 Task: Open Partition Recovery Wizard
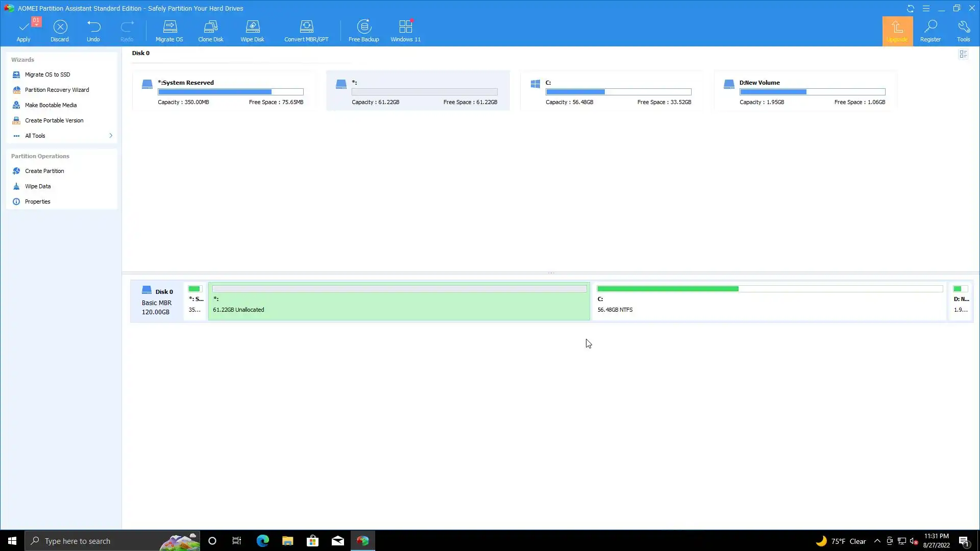coord(57,90)
